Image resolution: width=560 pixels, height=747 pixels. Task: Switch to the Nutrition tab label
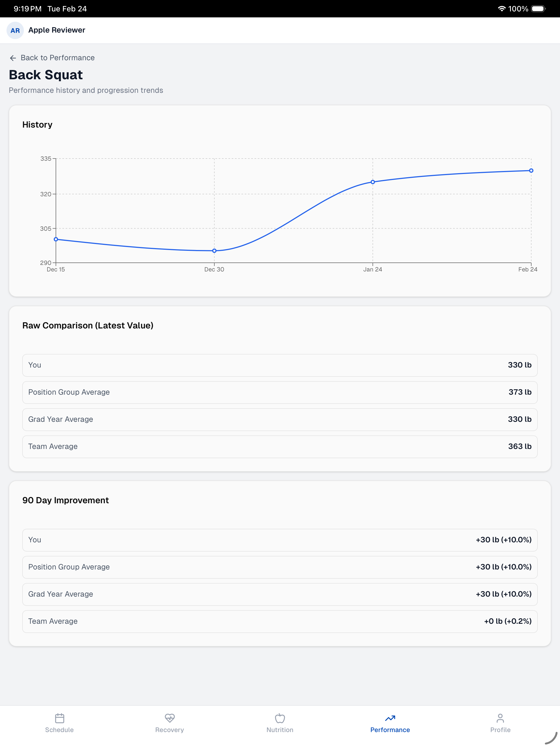[280, 730]
